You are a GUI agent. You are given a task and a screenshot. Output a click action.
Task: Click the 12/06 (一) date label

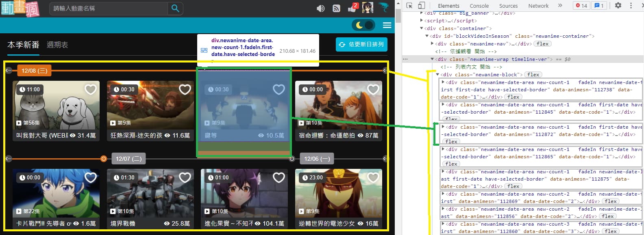click(x=317, y=159)
